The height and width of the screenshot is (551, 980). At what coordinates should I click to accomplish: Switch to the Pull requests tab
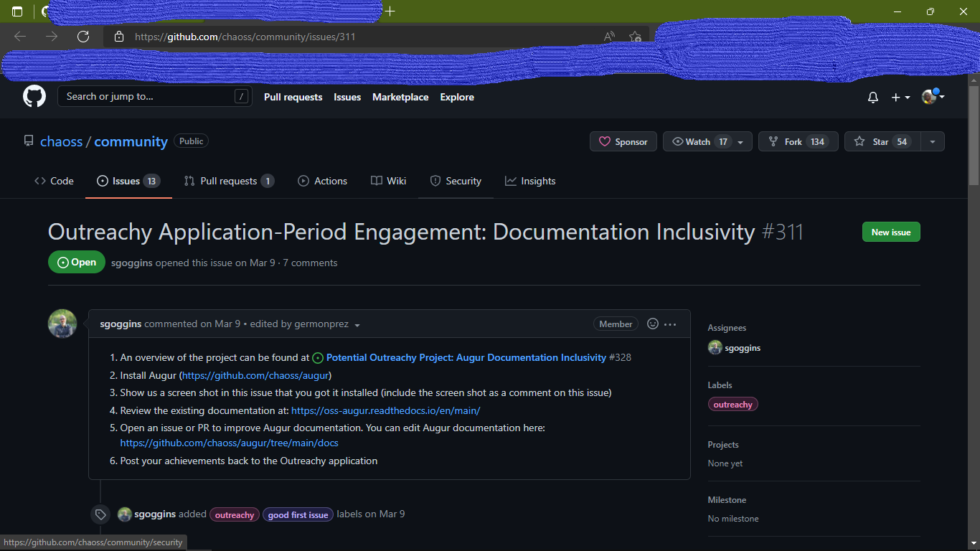coord(229,181)
